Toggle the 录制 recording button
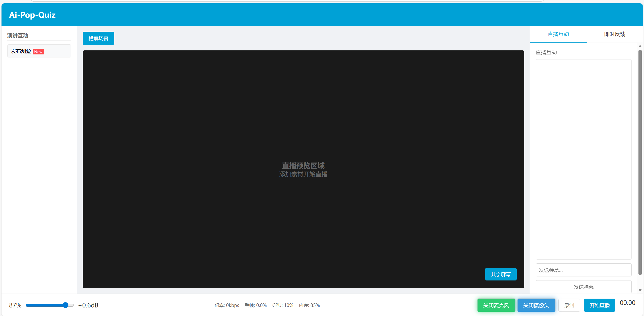Viewport: 644px width, 316px height. point(569,305)
